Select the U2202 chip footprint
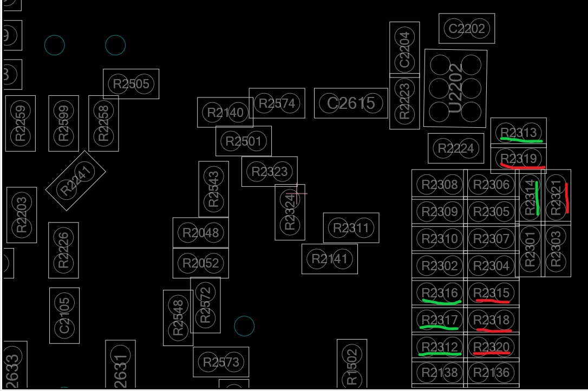Image resolution: width=588 pixels, height=391 pixels. [x=455, y=88]
